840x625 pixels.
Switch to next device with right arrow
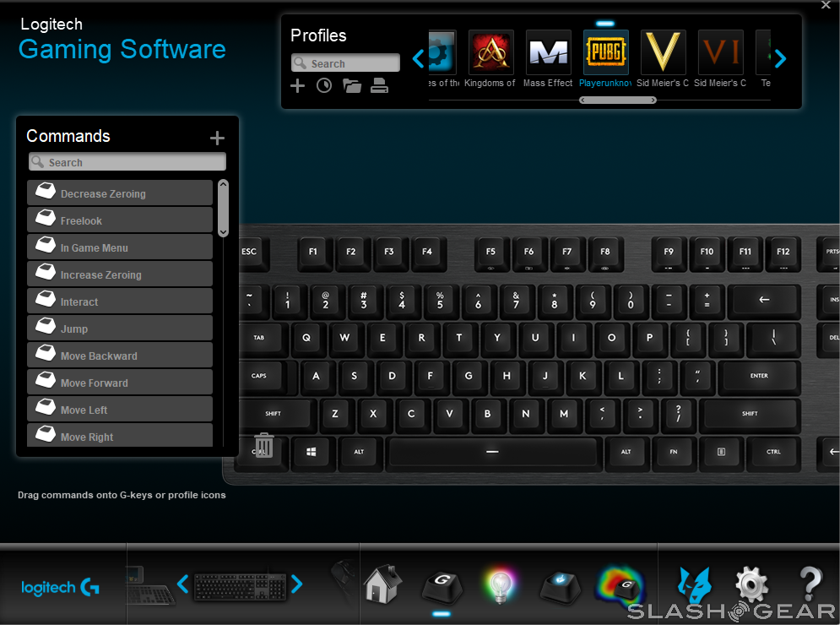[x=296, y=584]
